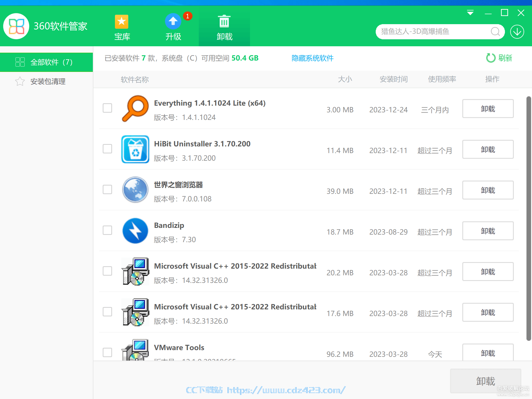
Task: Click the HiBit Uninstaller 3.1.70.200 name
Action: pyautogui.click(x=202, y=144)
